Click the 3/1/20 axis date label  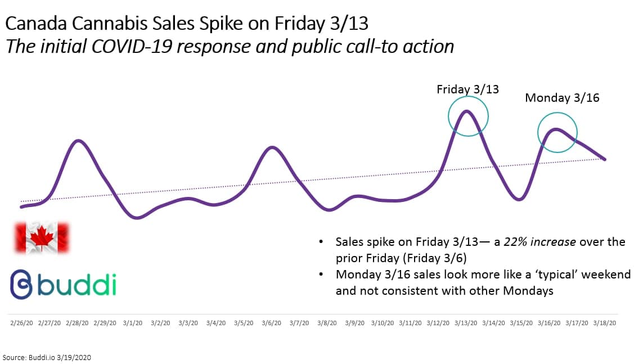point(133,323)
